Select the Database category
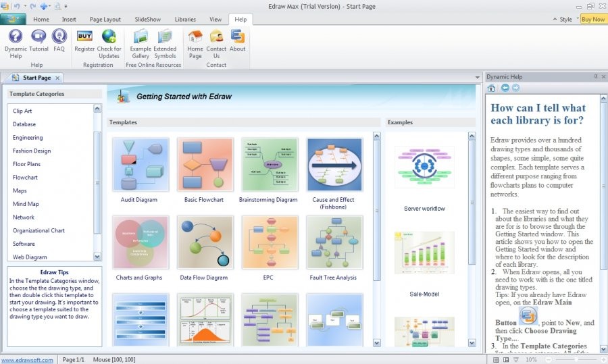Image resolution: width=608 pixels, height=364 pixels. click(24, 124)
